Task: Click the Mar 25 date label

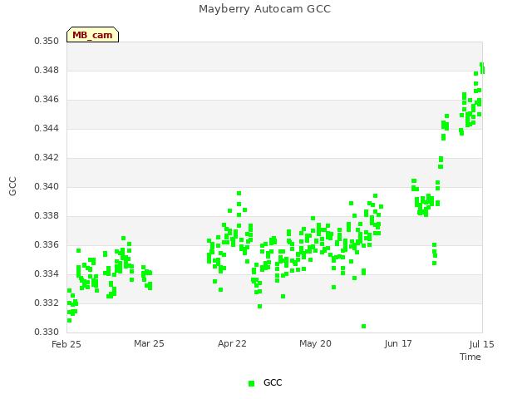Action: click(149, 343)
